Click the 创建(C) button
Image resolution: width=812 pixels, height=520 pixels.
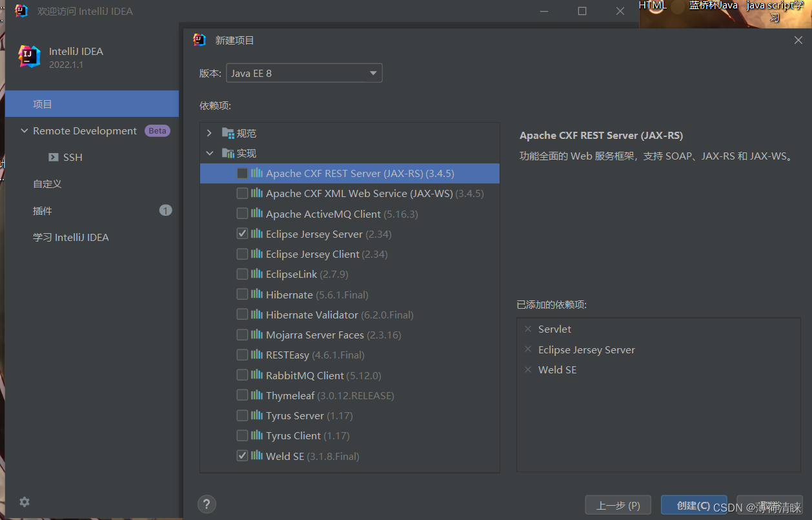694,506
